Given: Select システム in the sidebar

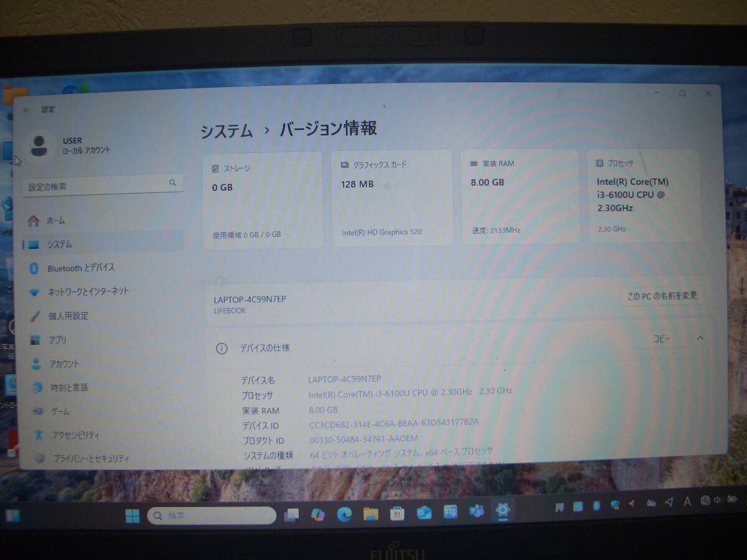Looking at the screenshot, I should coord(103,245).
